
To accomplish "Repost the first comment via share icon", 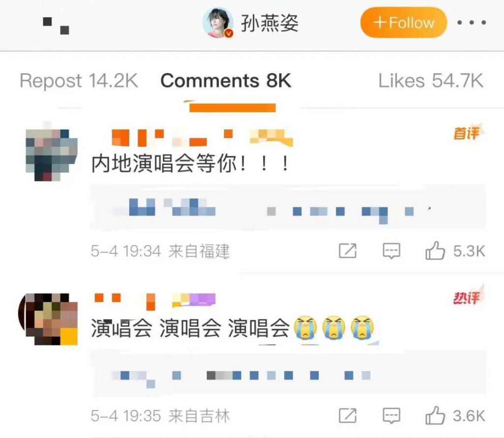I will tap(348, 251).
